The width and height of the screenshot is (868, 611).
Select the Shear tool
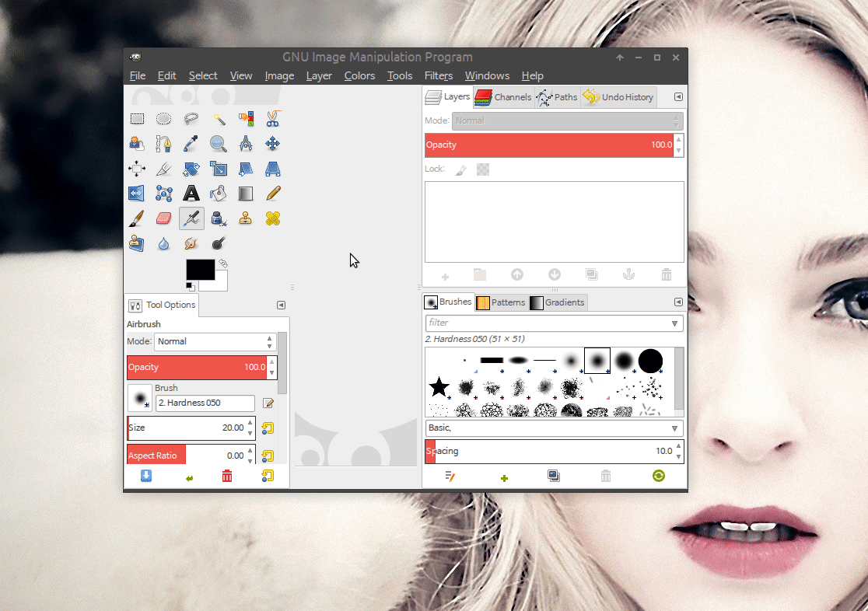pyautogui.click(x=246, y=168)
